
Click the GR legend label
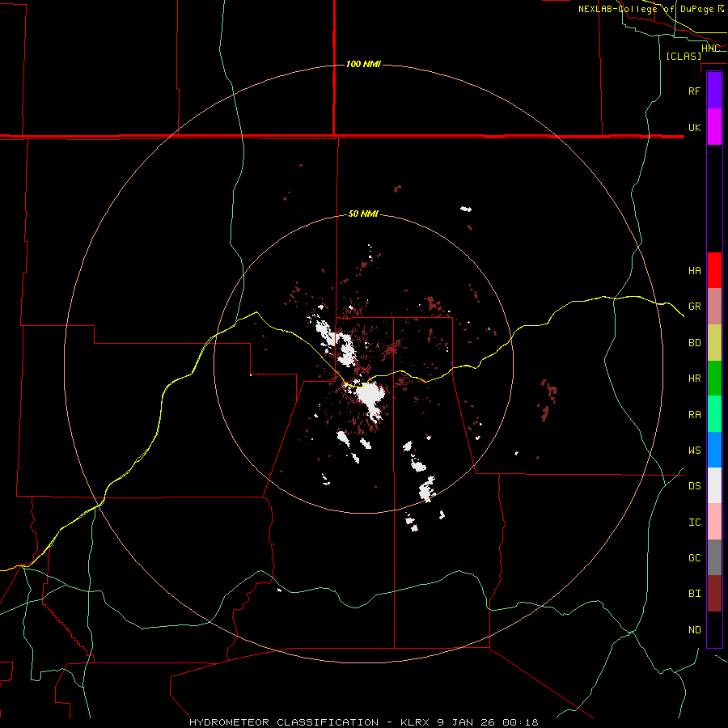[694, 307]
